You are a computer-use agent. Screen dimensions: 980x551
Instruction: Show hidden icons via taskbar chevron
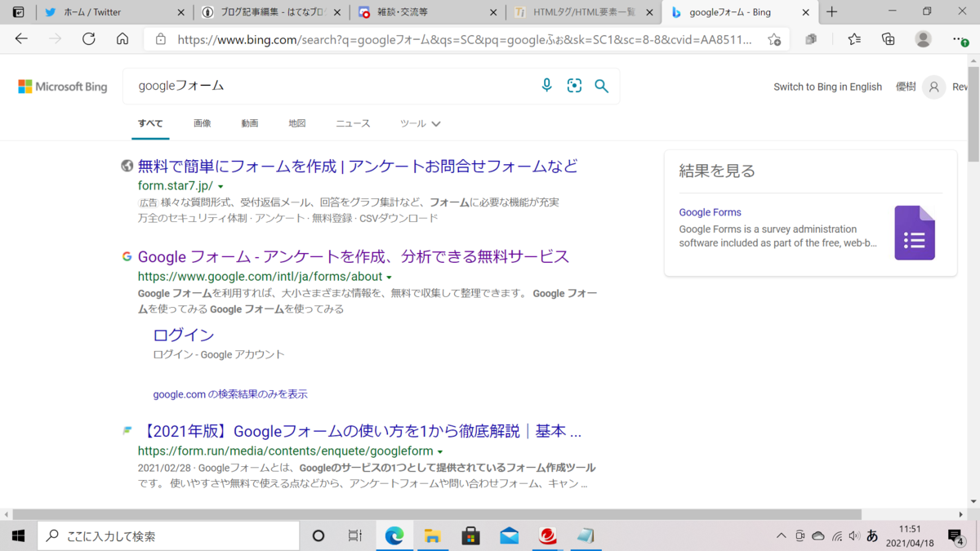click(781, 535)
